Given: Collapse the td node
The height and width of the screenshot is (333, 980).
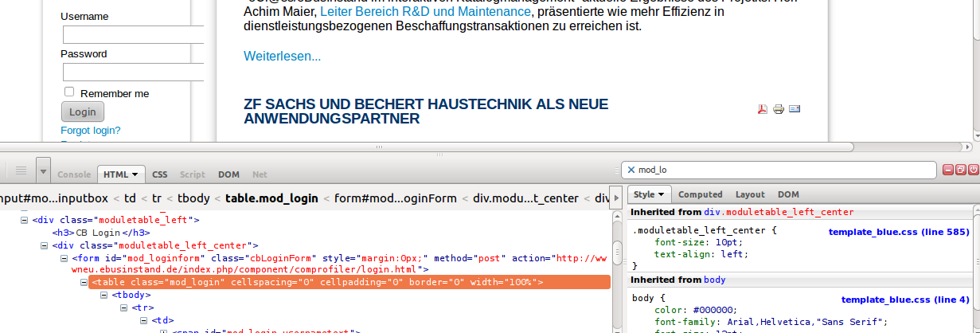Looking at the screenshot, I should point(144,320).
